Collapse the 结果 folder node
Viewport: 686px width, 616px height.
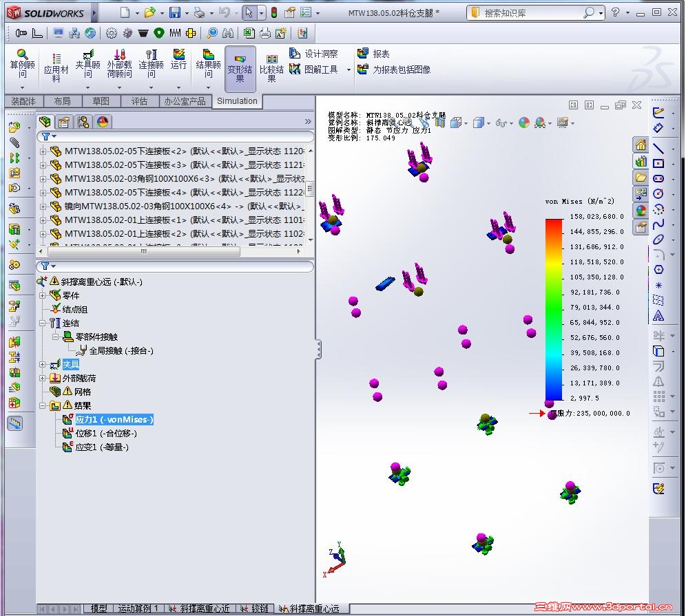click(43, 405)
